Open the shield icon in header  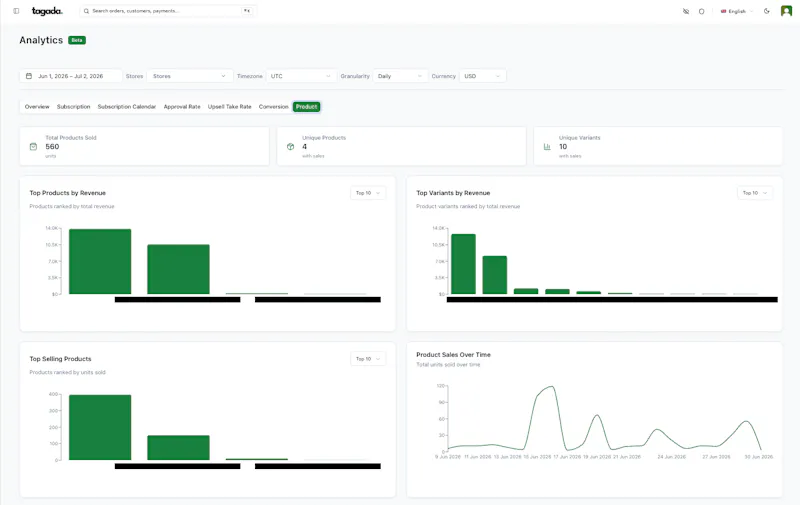702,11
